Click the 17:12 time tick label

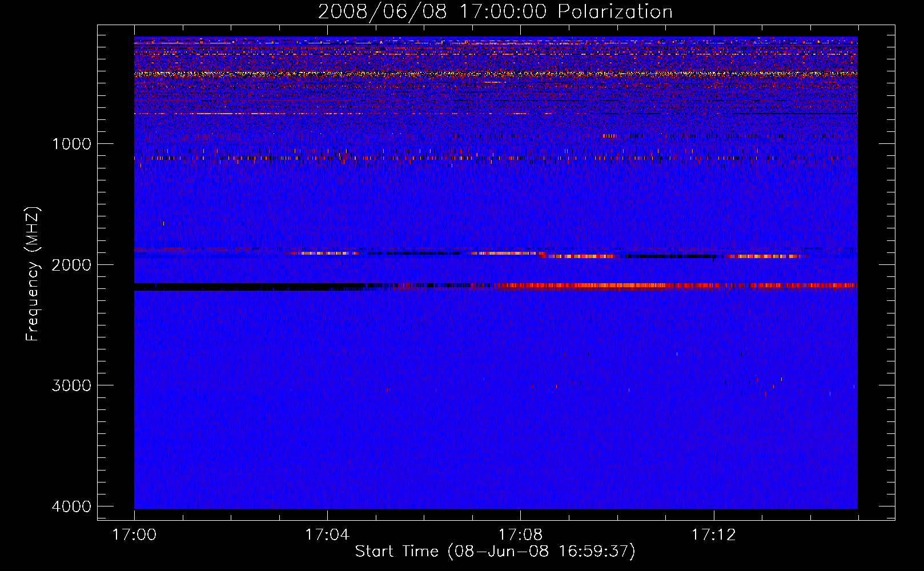click(x=714, y=535)
